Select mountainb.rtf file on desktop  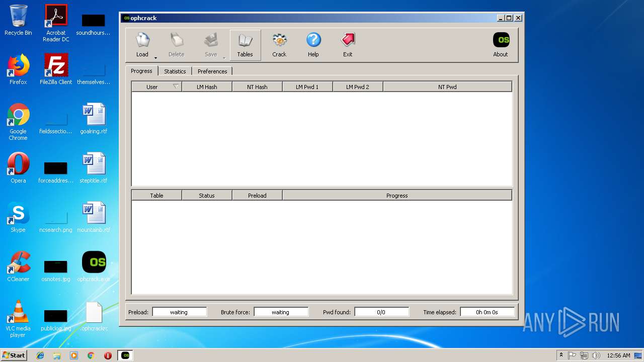(94, 217)
